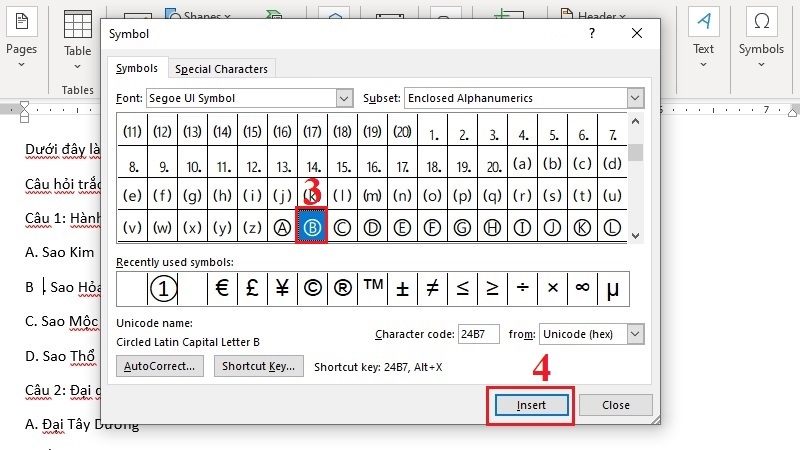The height and width of the screenshot is (450, 800).
Task: Pick the division sign recent symbol
Action: (x=522, y=289)
